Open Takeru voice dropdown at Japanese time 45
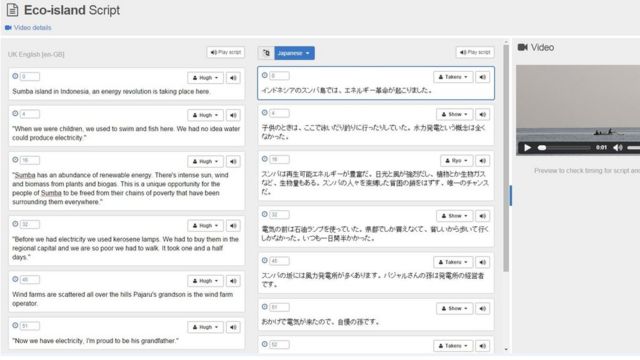 coord(453,262)
